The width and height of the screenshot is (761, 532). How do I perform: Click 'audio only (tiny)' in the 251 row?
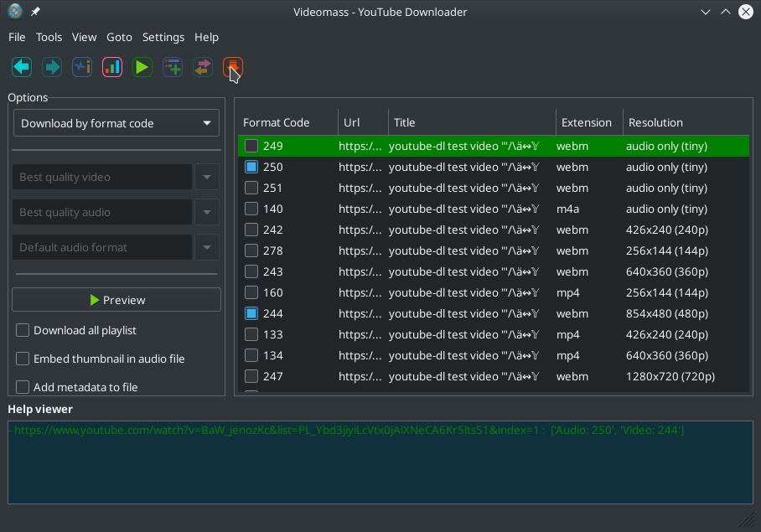pos(666,189)
